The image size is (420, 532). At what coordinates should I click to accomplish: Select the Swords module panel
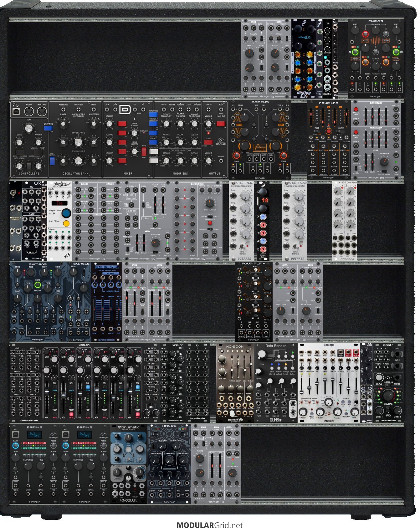click(38, 301)
